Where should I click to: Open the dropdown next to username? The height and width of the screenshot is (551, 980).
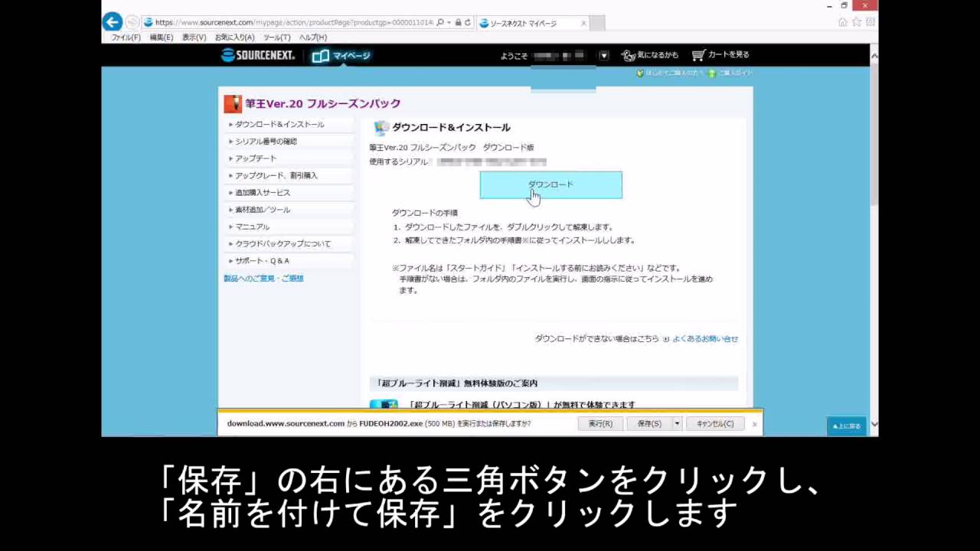[603, 55]
